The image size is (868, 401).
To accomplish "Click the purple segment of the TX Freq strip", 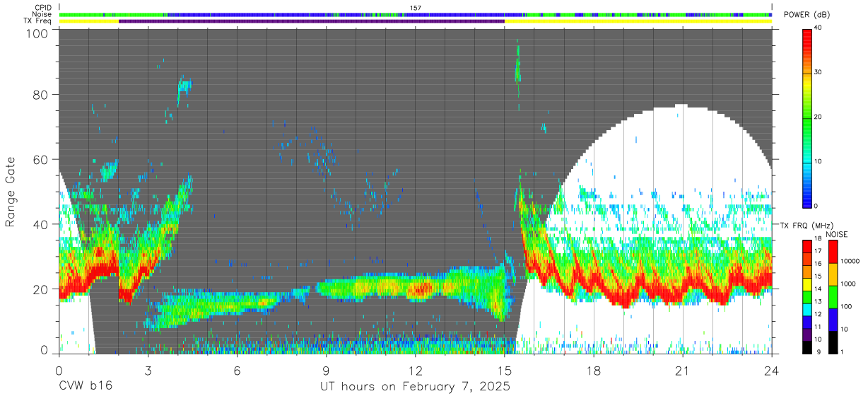I will click(312, 21).
